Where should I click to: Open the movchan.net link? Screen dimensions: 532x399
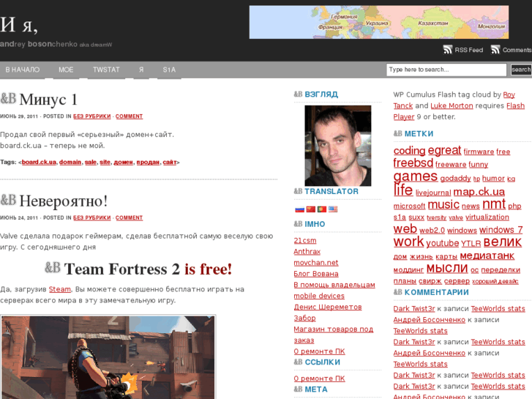[x=316, y=263]
